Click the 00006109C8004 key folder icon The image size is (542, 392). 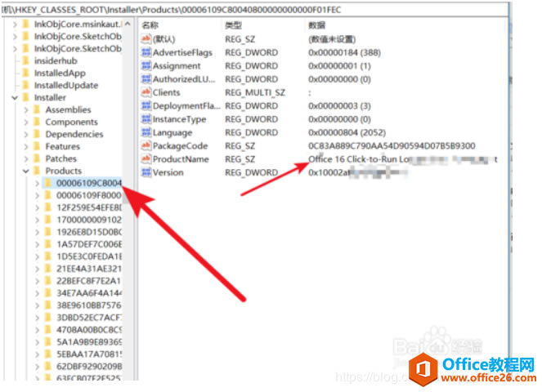click(48, 183)
